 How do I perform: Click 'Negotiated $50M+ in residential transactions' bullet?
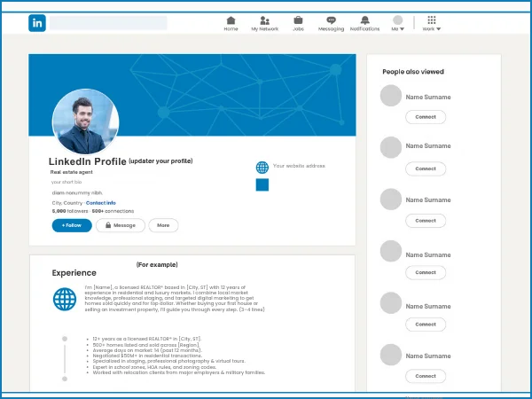147,356
